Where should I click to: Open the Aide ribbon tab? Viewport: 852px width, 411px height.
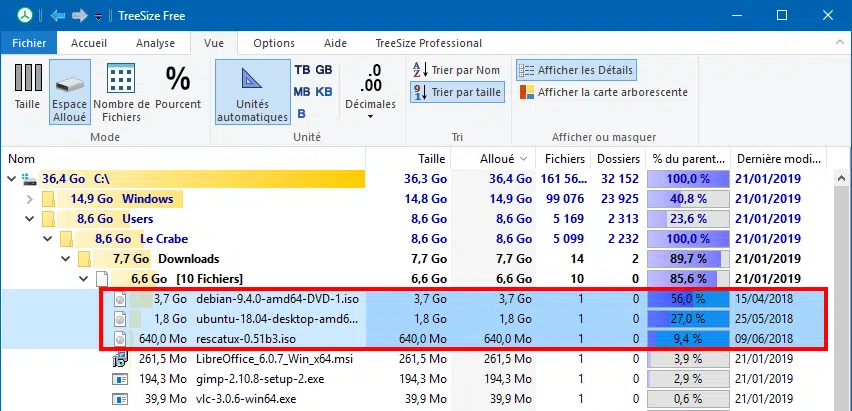tap(335, 43)
